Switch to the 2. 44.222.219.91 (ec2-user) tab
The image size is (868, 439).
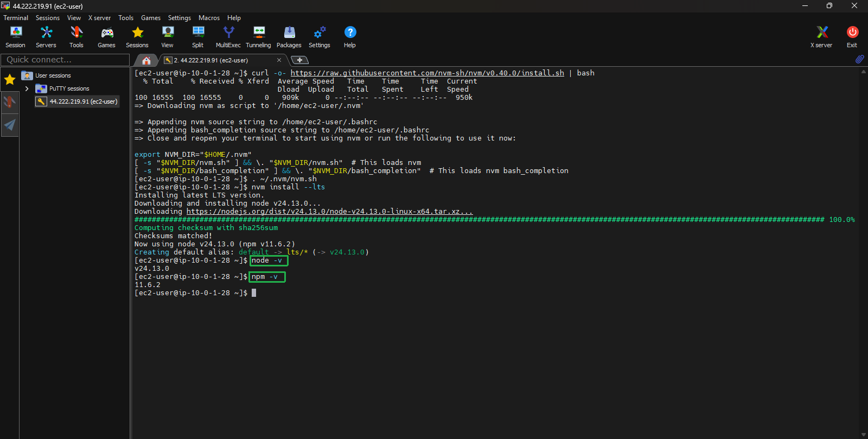click(222, 60)
